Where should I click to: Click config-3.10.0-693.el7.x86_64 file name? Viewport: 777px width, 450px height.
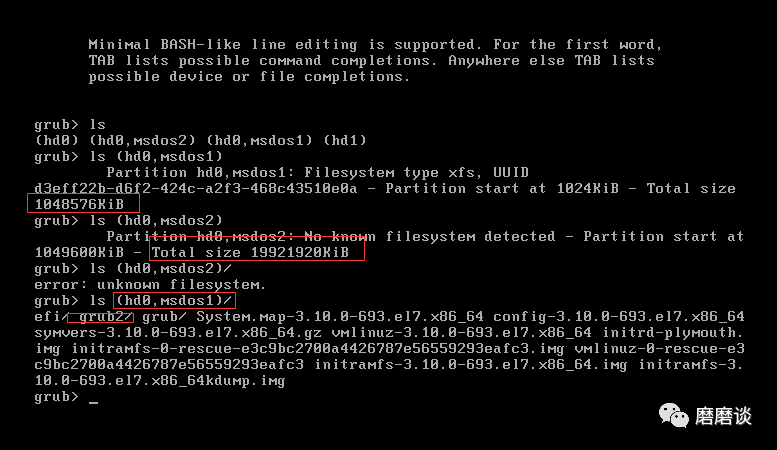pyautogui.click(x=619, y=316)
